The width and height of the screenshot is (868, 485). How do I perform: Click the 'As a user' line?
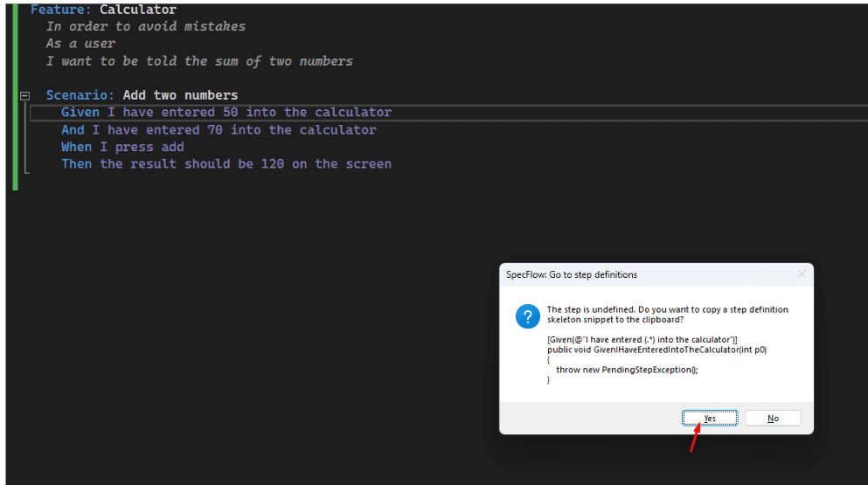(80, 43)
